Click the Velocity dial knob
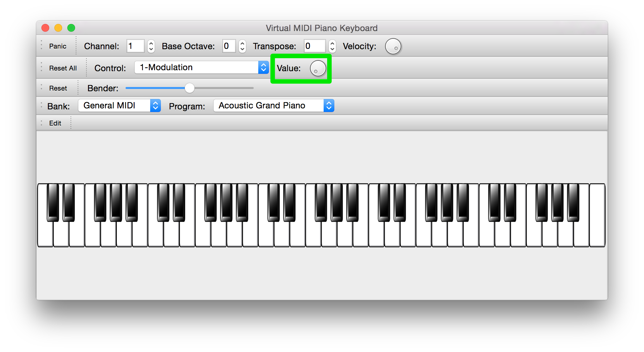Screen dimensions: 644x352 click(x=393, y=46)
